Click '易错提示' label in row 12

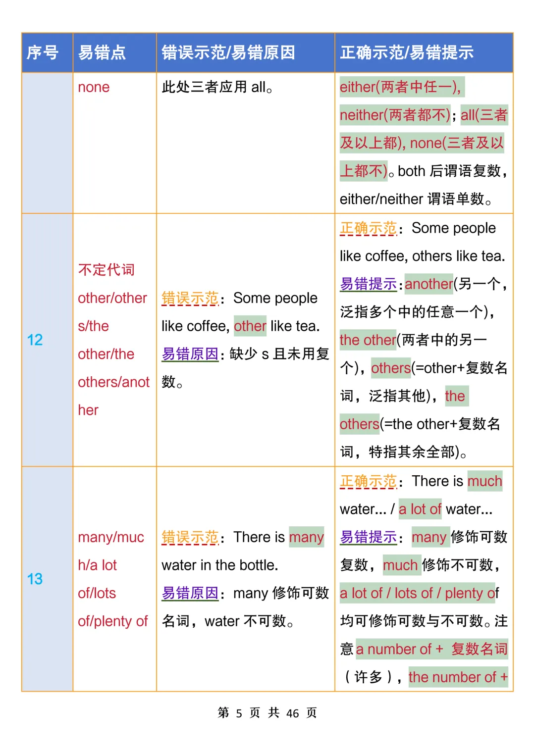[x=368, y=284]
